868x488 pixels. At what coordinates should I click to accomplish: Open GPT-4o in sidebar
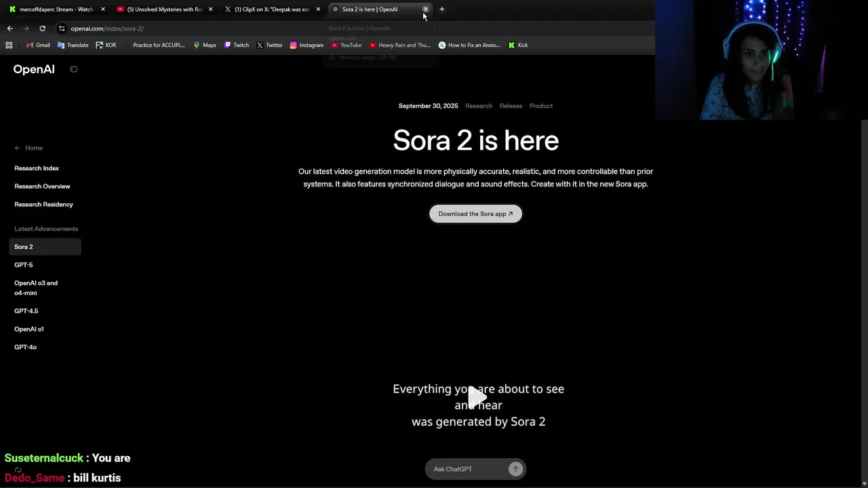click(25, 347)
